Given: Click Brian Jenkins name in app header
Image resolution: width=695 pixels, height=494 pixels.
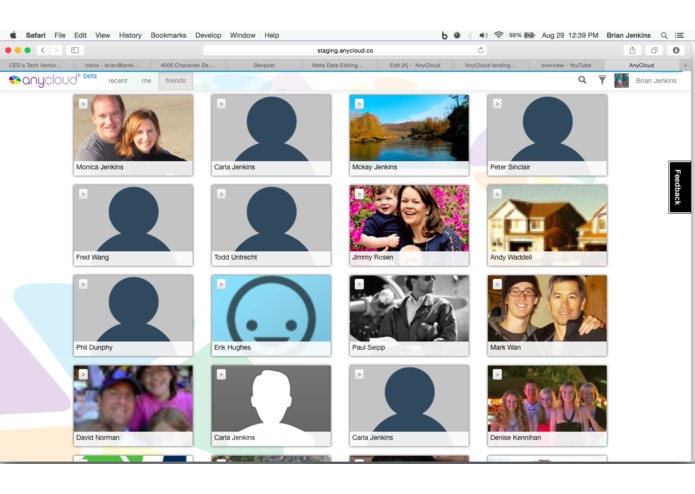Looking at the screenshot, I should pyautogui.click(x=656, y=81).
